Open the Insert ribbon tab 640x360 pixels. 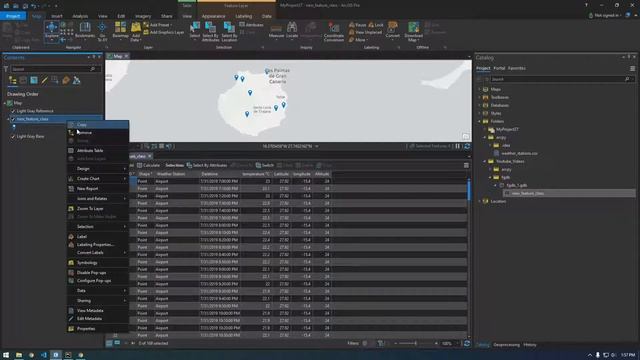pyautogui.click(x=57, y=16)
